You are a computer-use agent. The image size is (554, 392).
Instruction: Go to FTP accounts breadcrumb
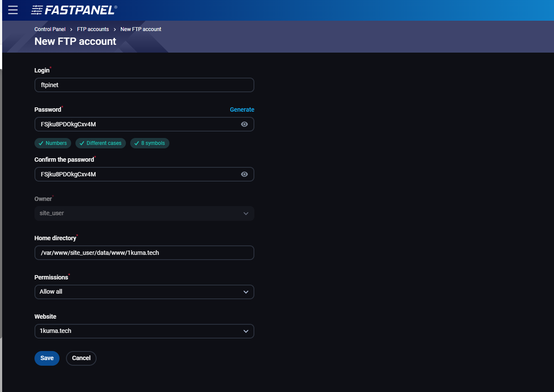point(93,29)
